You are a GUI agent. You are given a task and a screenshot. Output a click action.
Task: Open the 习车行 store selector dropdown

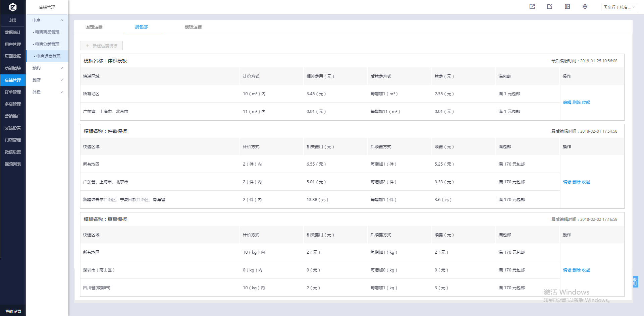click(619, 7)
